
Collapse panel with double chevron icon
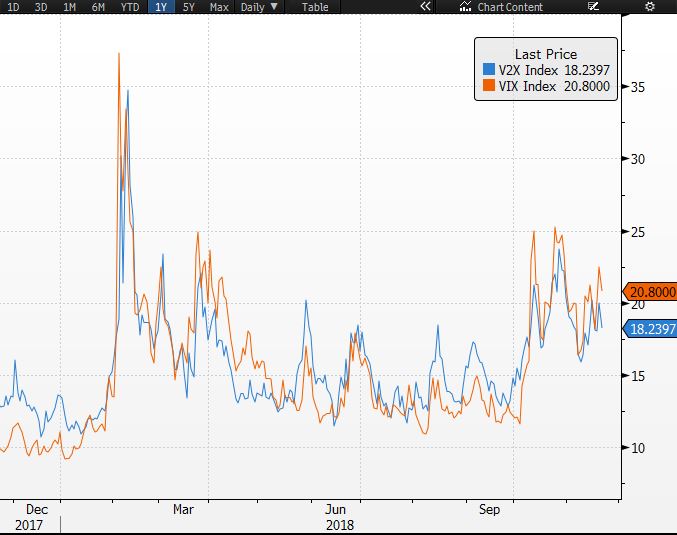tap(425, 6)
